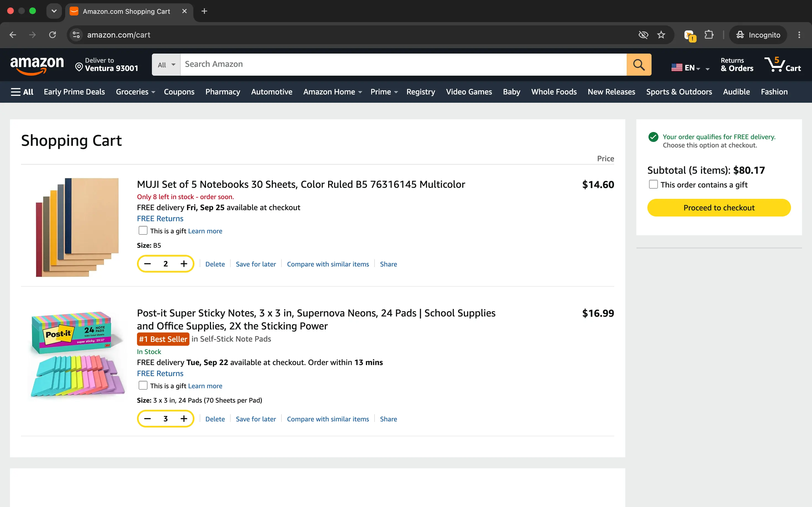Delete the Post-it notes from cart
The width and height of the screenshot is (812, 507).
[215, 419]
